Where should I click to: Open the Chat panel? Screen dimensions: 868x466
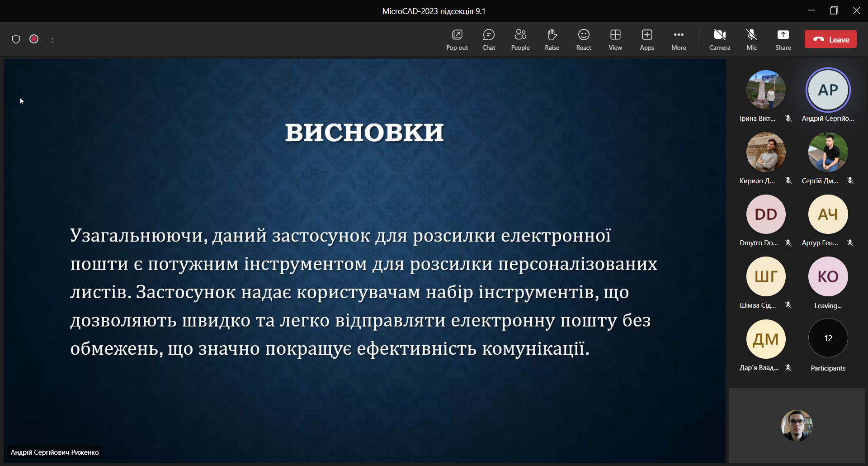point(489,39)
